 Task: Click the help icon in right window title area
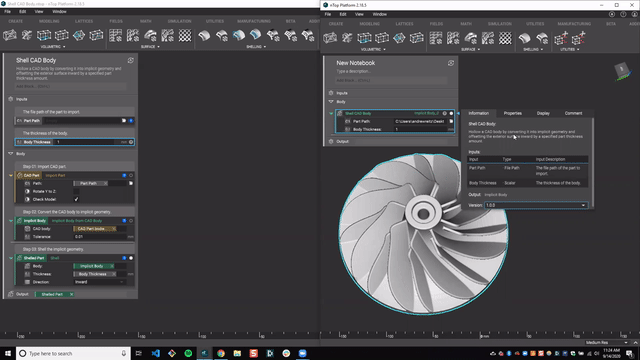click(x=623, y=14)
